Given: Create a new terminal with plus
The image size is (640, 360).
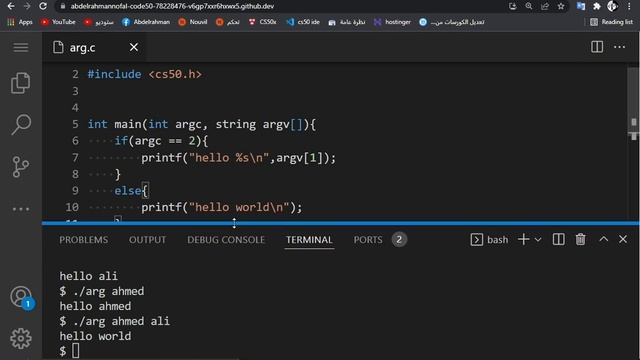Looking at the screenshot, I should tap(523, 240).
